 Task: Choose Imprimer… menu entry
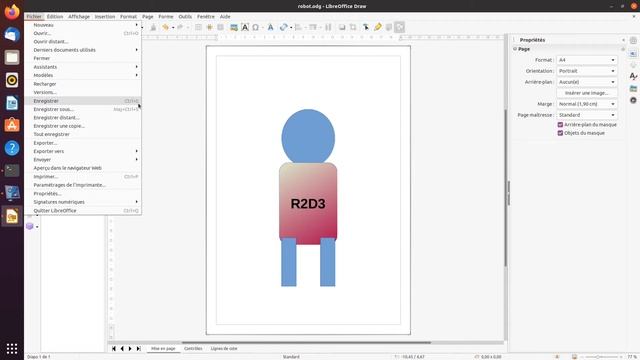click(x=83, y=177)
